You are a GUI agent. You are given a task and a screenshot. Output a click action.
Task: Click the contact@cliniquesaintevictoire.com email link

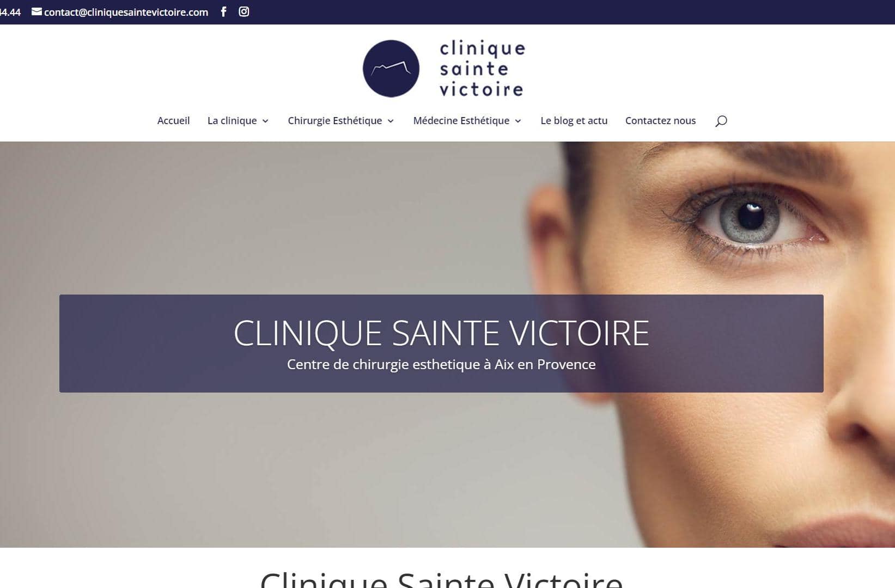tap(126, 12)
